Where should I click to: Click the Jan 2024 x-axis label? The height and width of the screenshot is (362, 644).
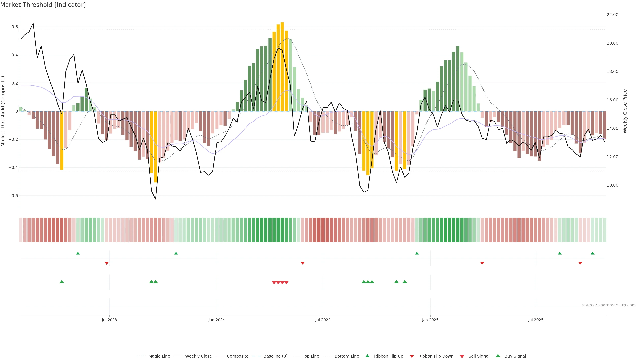click(x=217, y=320)
